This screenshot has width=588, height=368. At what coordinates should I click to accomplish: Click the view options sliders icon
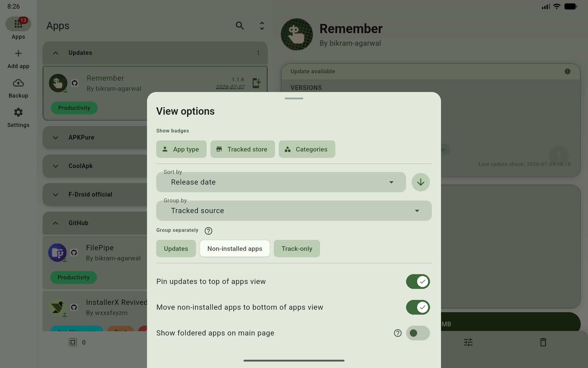468,342
